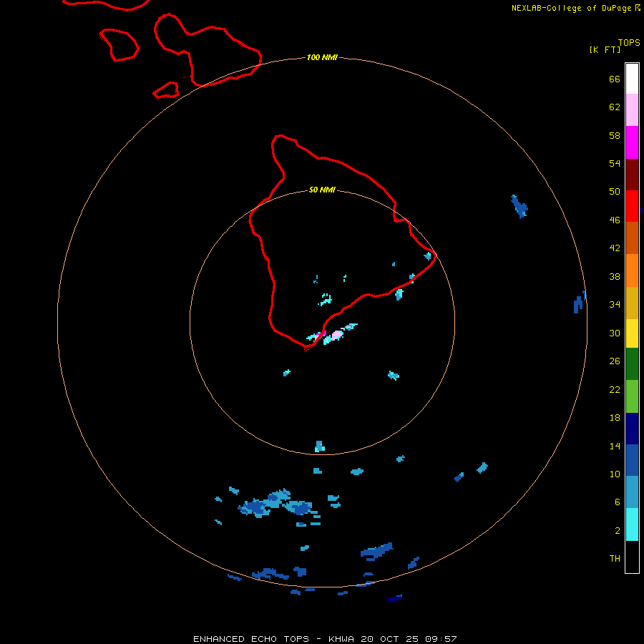Click the light pink 62 kft legend swatch

(x=632, y=110)
